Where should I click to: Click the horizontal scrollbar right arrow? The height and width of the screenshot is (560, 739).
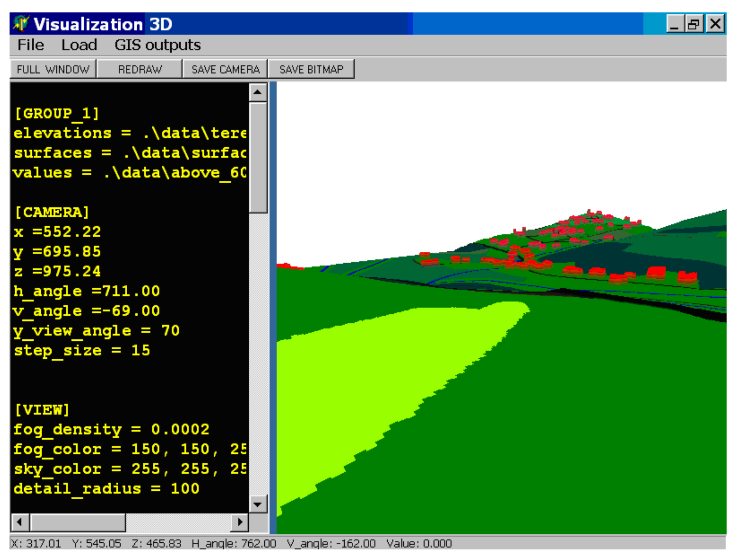coord(240,522)
